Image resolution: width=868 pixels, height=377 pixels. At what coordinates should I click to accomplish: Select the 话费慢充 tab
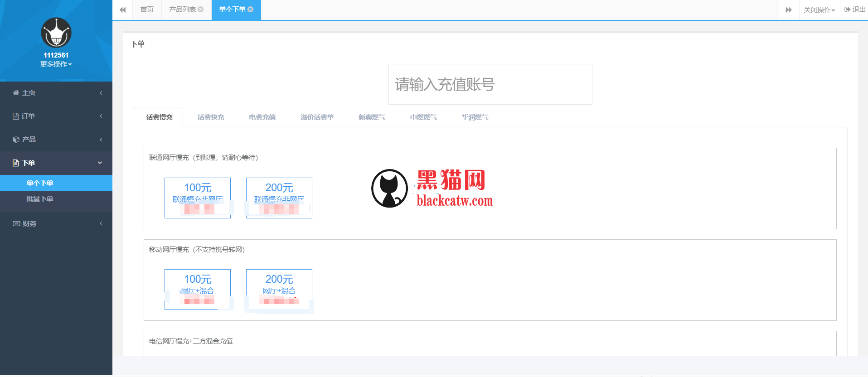[x=159, y=117]
